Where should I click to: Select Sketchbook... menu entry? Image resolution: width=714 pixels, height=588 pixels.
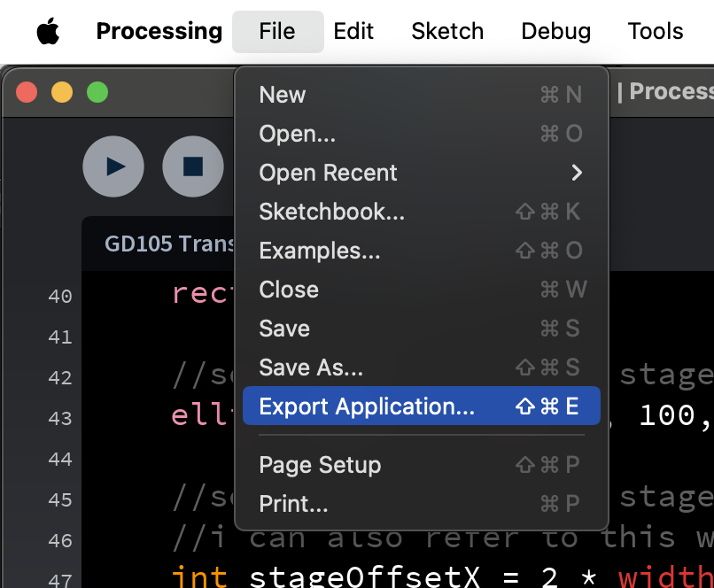pyautogui.click(x=422, y=212)
